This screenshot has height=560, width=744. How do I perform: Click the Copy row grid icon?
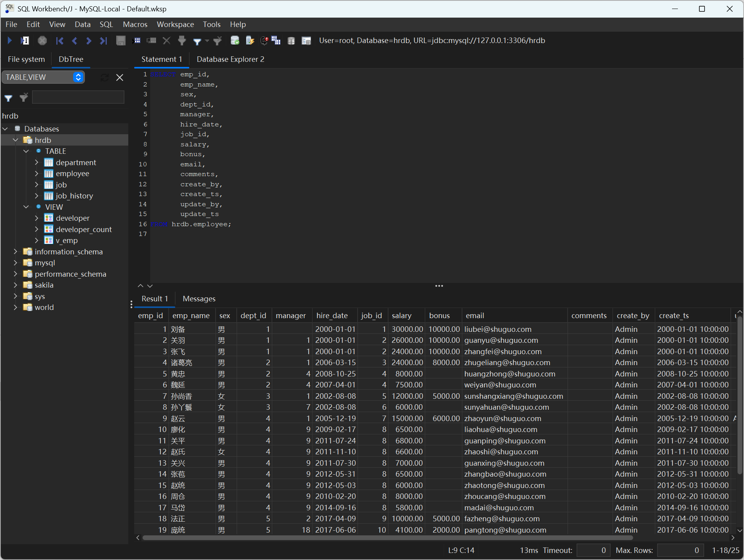[151, 40]
